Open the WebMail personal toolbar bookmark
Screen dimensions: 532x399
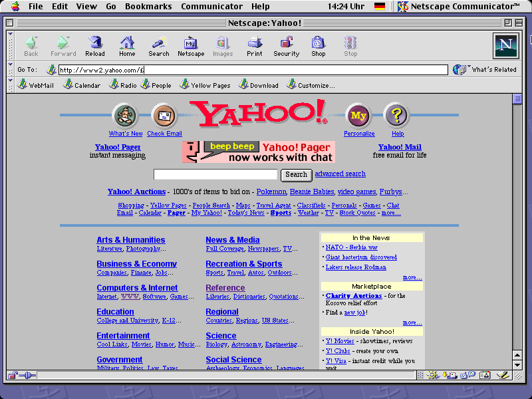(x=36, y=85)
